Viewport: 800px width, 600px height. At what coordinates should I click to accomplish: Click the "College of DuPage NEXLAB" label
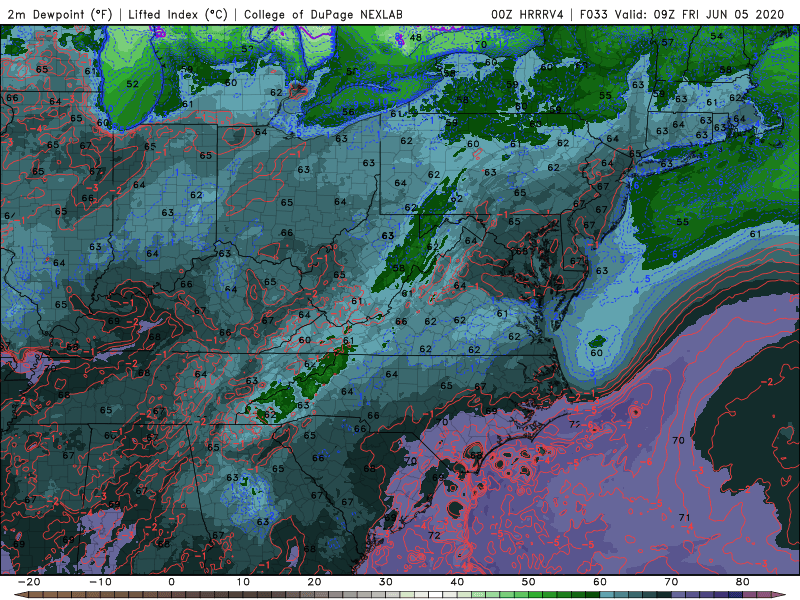[x=323, y=14]
